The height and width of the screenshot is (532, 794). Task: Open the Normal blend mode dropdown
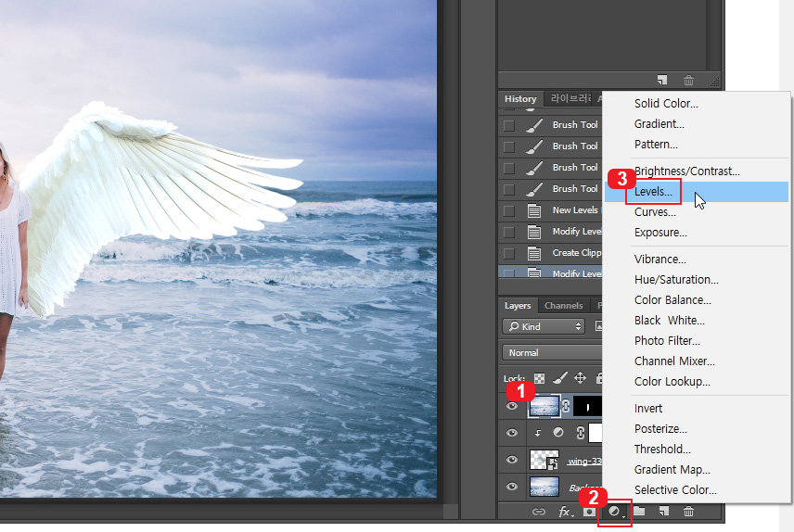coord(552,352)
